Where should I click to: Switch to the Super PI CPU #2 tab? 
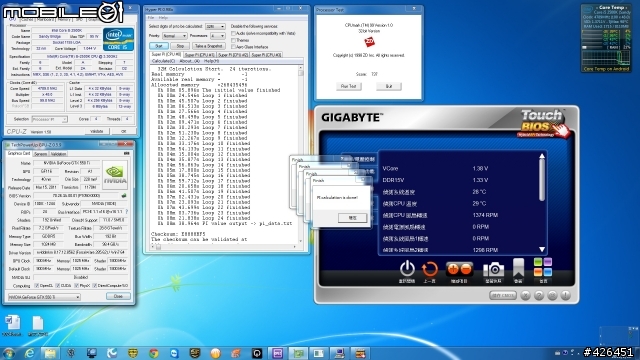233,55
